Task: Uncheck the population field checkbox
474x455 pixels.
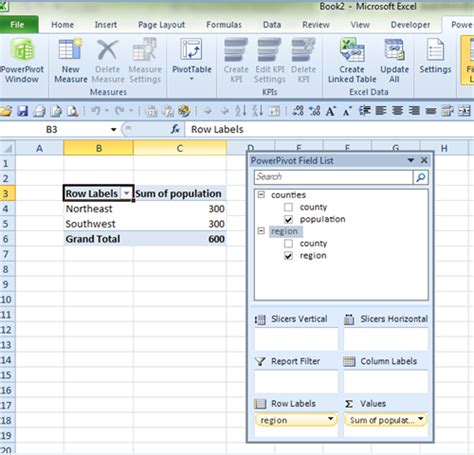Action: pyautogui.click(x=288, y=219)
